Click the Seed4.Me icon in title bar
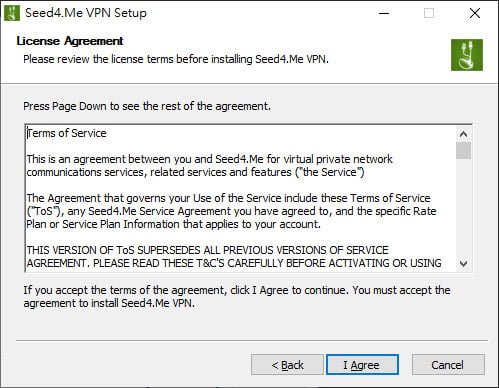Image resolution: width=499 pixels, height=388 pixels. (12, 13)
